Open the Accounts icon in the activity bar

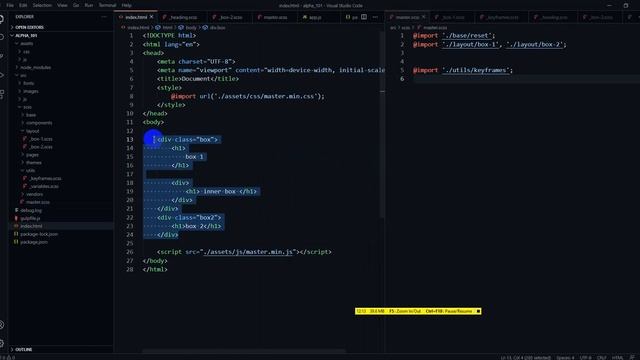point(2,325)
